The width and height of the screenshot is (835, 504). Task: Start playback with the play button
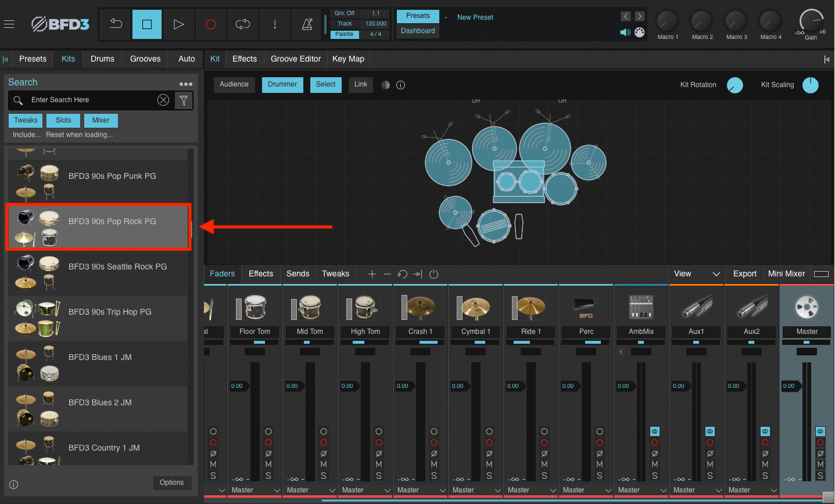178,24
